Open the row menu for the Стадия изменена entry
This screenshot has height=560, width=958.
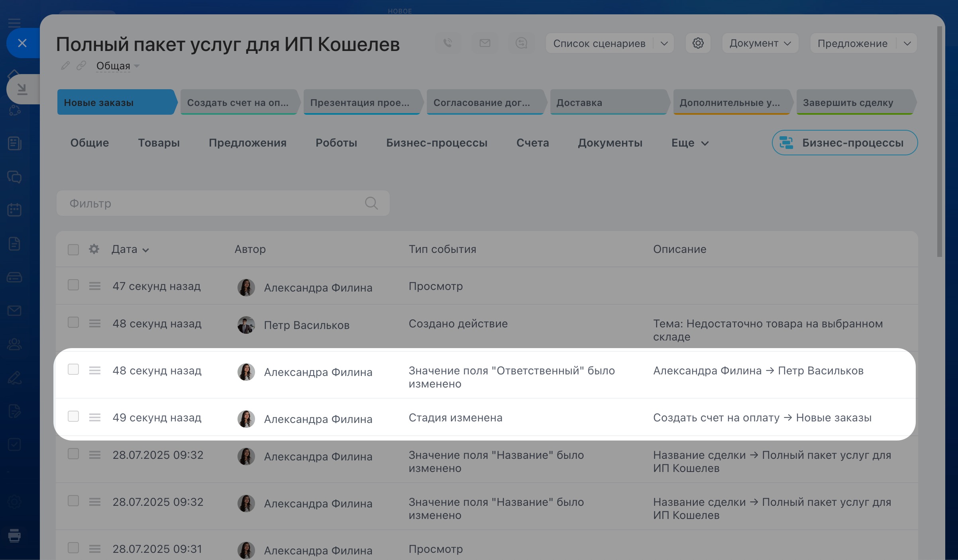click(95, 417)
